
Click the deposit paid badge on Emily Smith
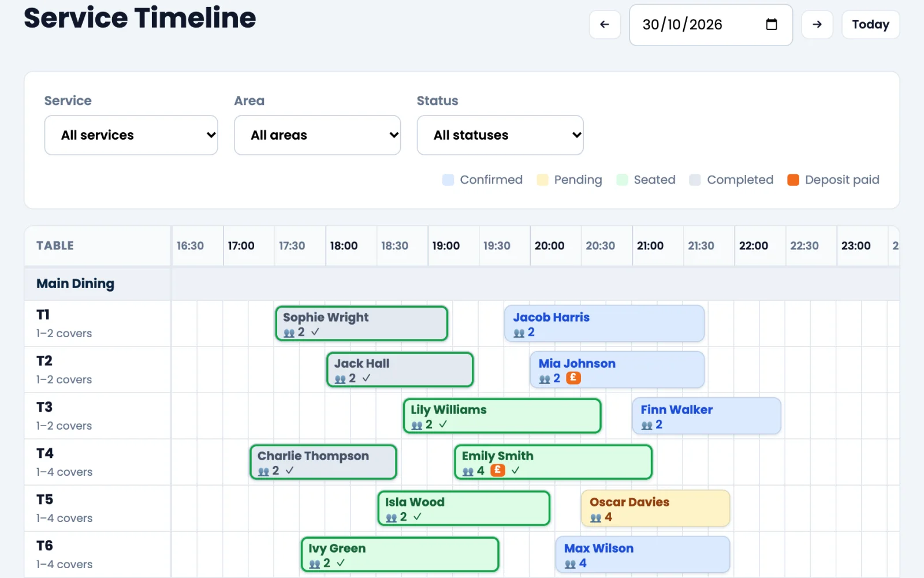pyautogui.click(x=497, y=471)
